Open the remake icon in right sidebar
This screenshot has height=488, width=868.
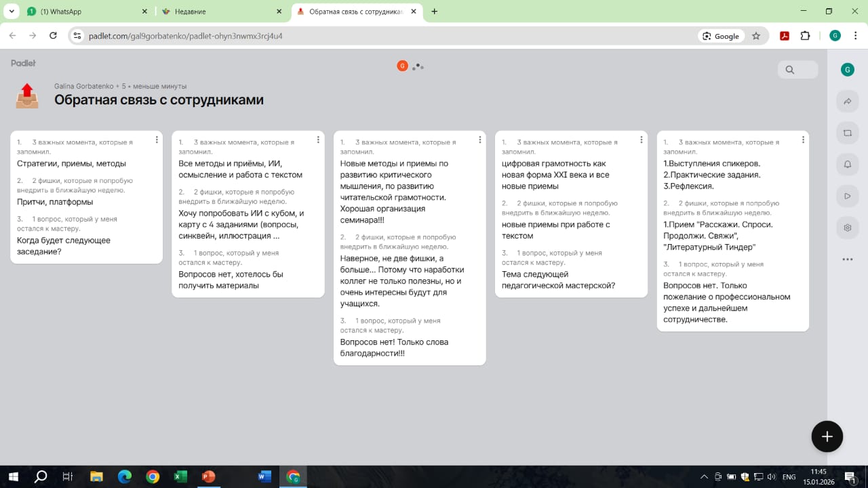click(847, 133)
